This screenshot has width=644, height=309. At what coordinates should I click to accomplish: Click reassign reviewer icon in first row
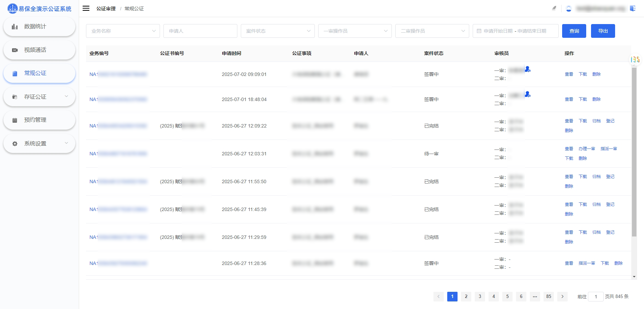(x=527, y=69)
